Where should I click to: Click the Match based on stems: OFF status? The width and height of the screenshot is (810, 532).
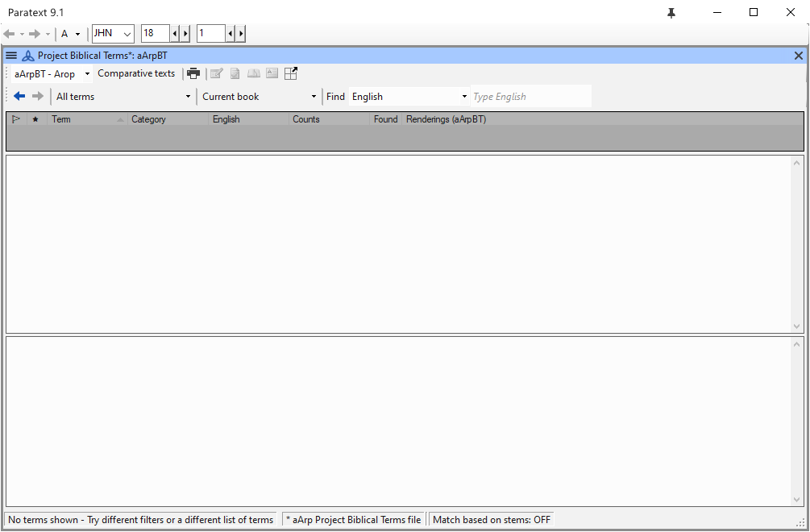[x=492, y=520]
